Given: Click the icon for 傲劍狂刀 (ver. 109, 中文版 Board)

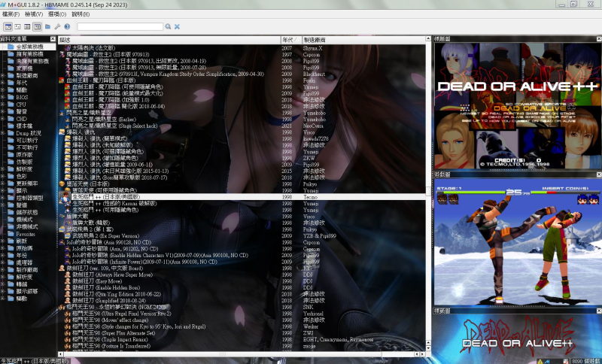Looking at the screenshot, I should click(62, 268).
